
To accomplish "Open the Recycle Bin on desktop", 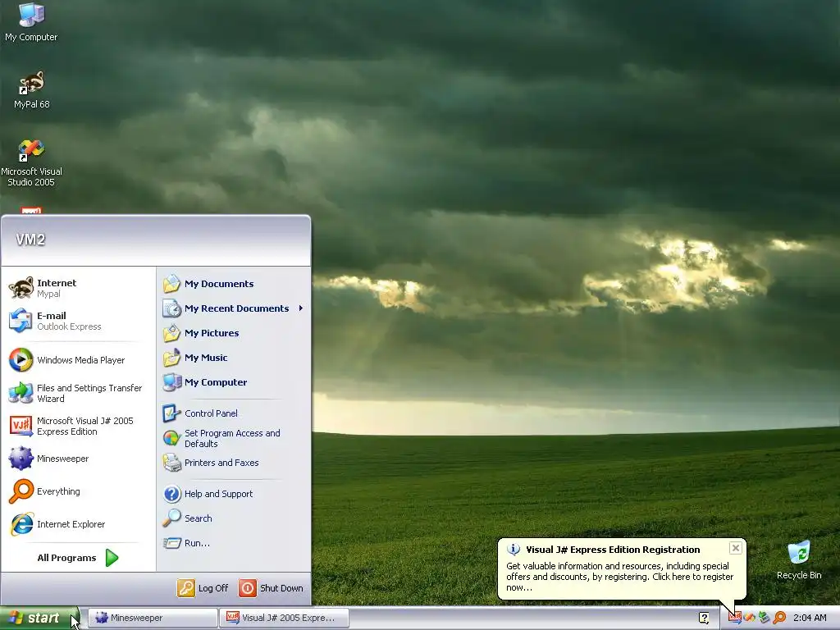I will tap(799, 560).
